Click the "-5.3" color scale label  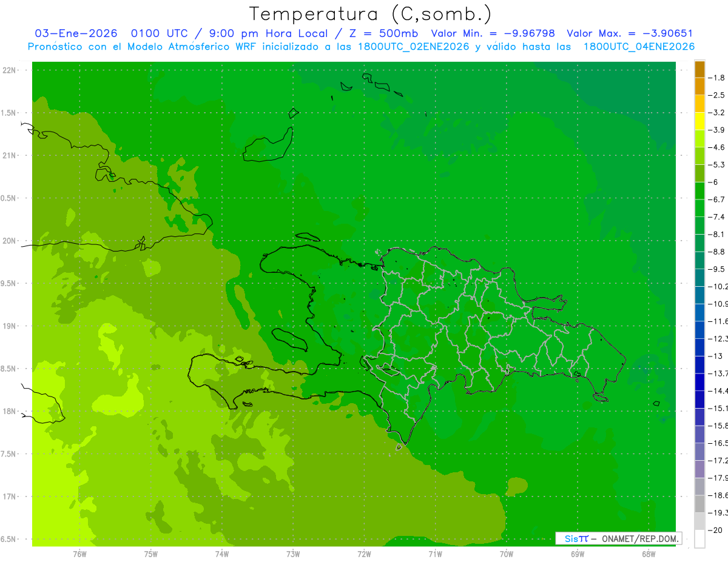tap(717, 165)
